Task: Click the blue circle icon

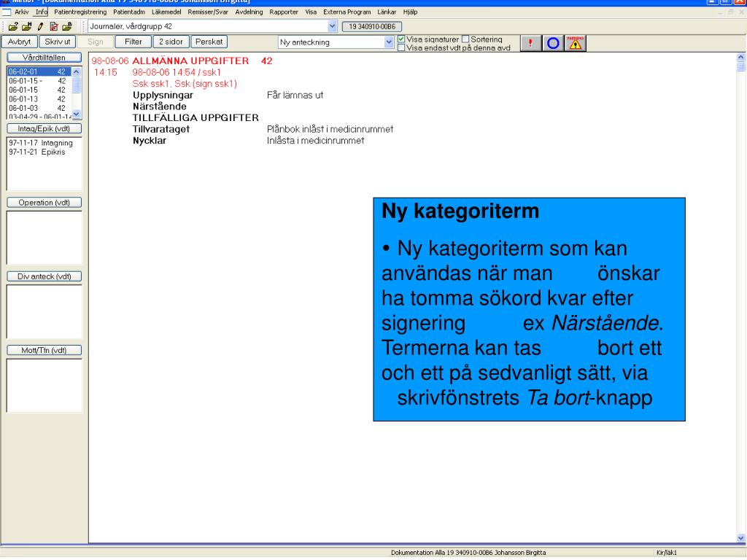Action: point(553,43)
